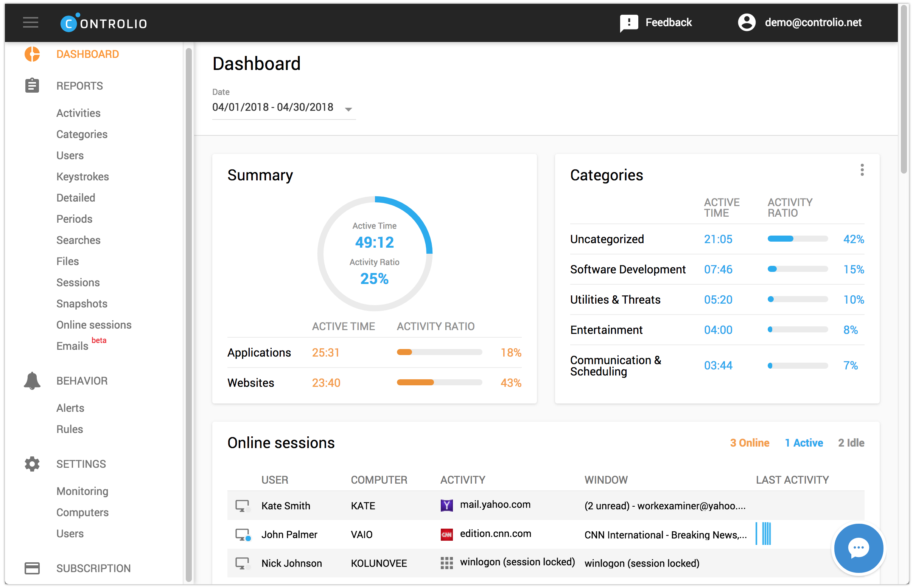Click the Feedback speech bubble icon
The image size is (913, 588).
click(628, 23)
